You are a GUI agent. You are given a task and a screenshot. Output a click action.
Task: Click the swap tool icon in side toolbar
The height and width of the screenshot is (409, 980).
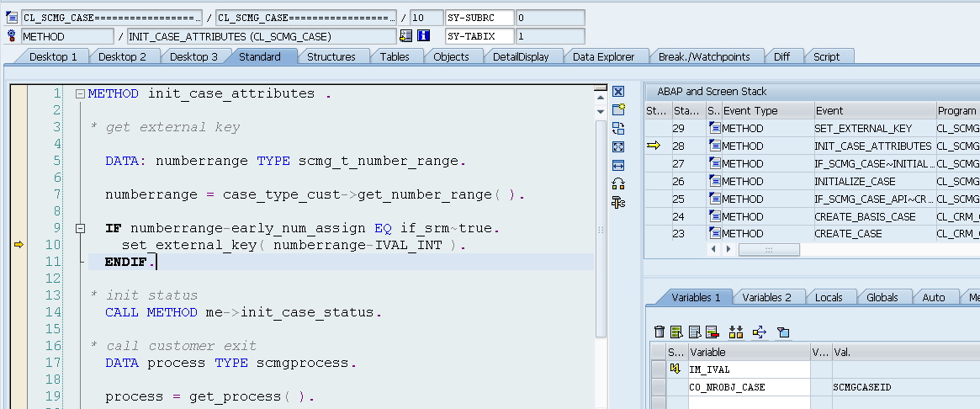pyautogui.click(x=618, y=128)
